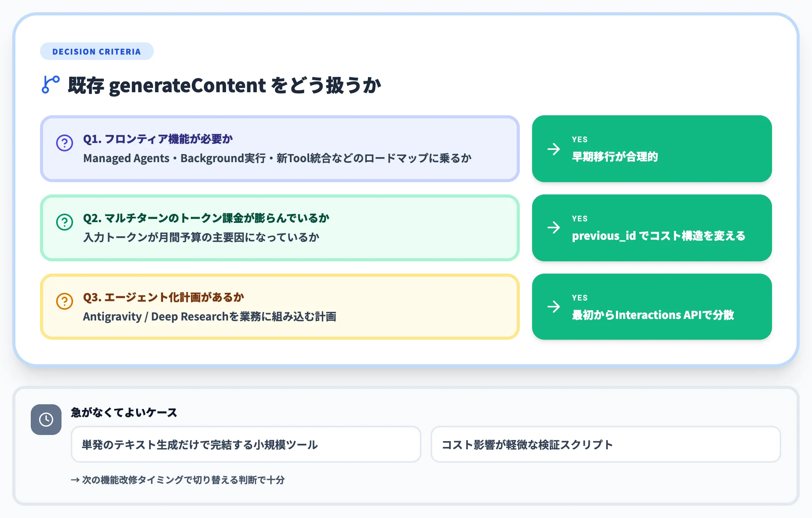The image size is (812, 518).
Task: Click the コスト影響が軽微な検証スクリプト box
Action: point(606,444)
